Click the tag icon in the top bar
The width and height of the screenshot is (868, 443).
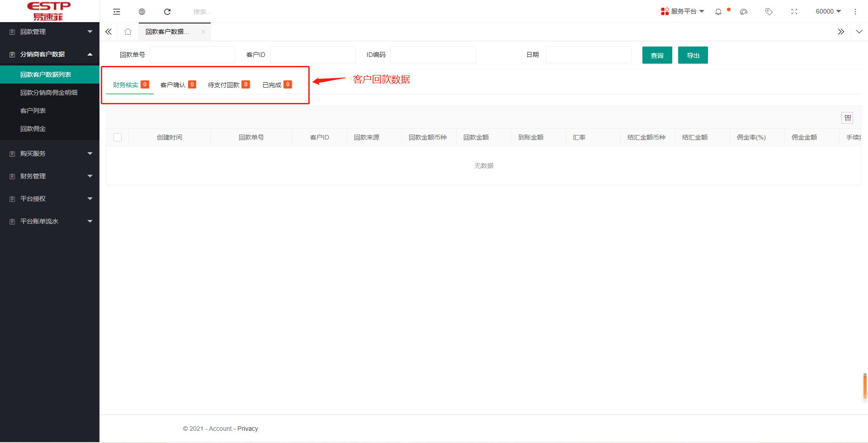tap(769, 11)
